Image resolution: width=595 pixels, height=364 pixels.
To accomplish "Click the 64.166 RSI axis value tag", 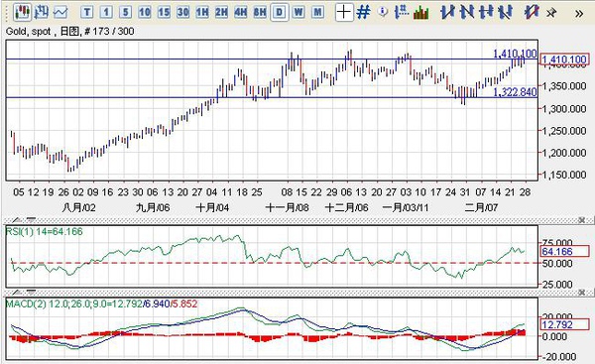I will click(x=564, y=251).
